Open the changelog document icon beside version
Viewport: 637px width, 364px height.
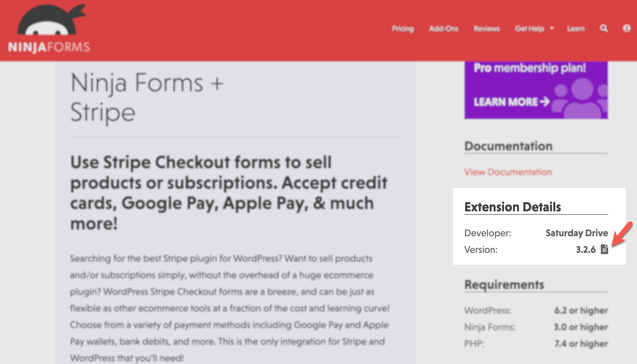point(604,249)
